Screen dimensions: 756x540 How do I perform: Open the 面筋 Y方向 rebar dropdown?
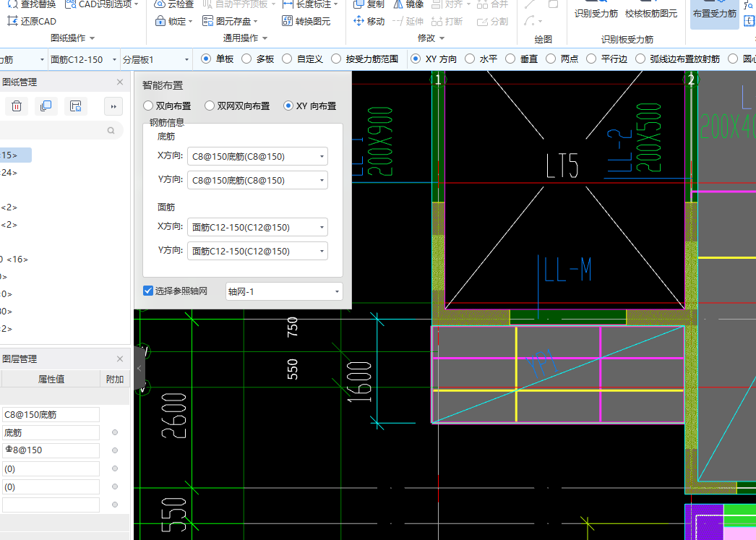(257, 251)
